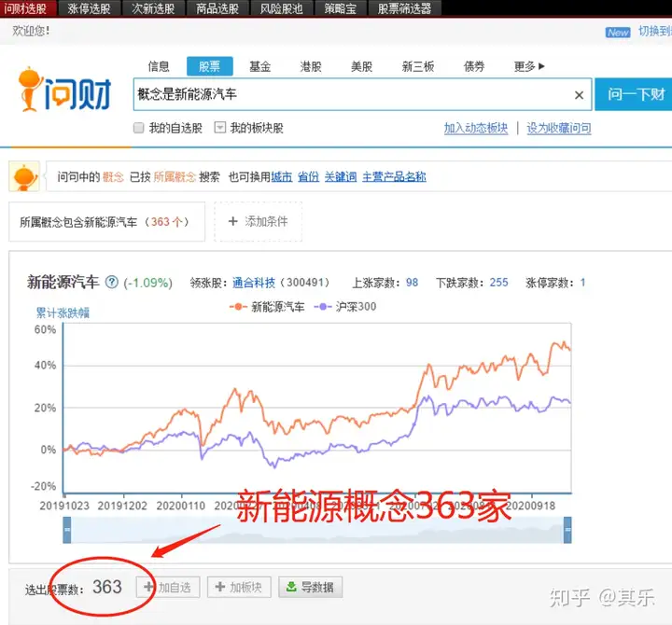Toggle the 新能源汽车 legend series marker
Screen dimensions: 672x625
click(x=238, y=307)
